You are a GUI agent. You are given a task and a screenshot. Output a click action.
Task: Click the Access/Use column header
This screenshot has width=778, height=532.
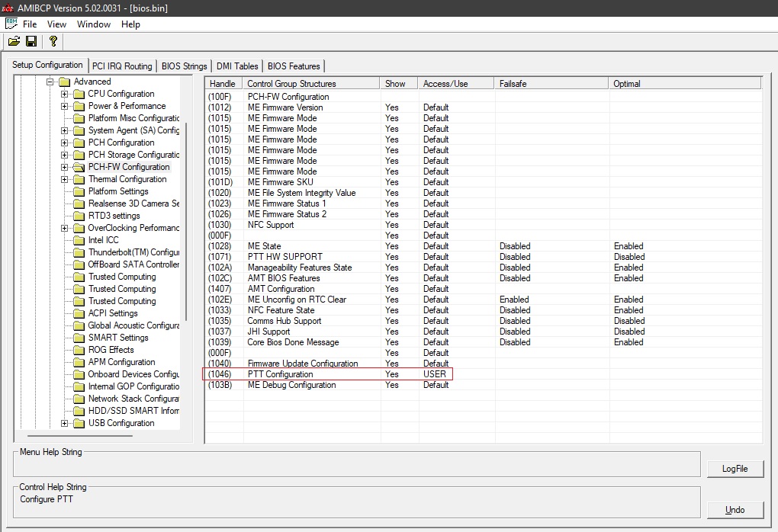(456, 84)
